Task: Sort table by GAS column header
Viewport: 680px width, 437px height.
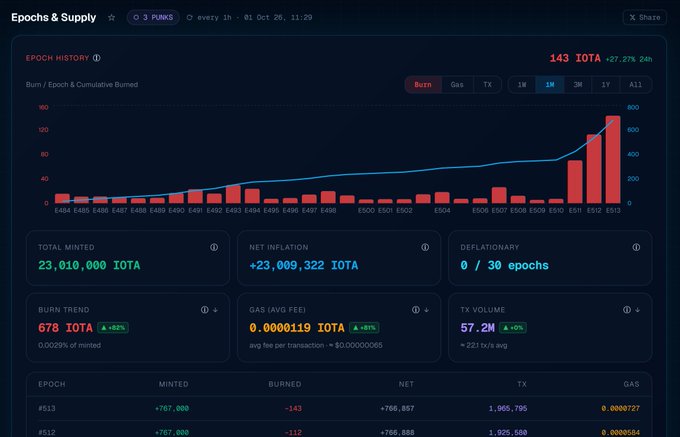Action: (631, 384)
